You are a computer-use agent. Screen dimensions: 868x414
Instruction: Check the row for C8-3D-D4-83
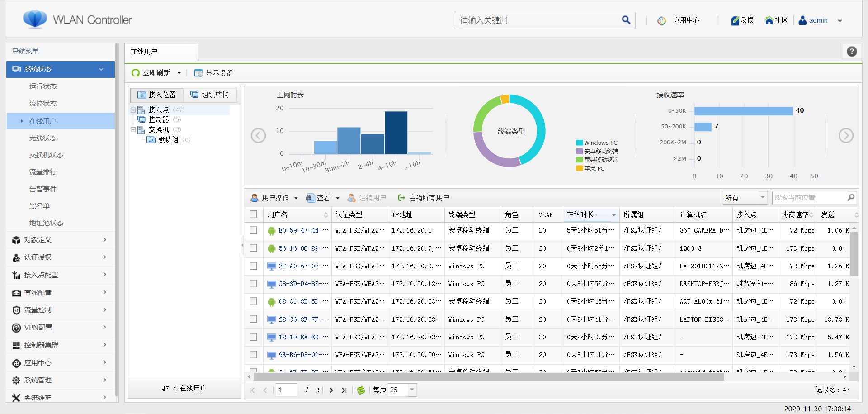click(x=253, y=284)
